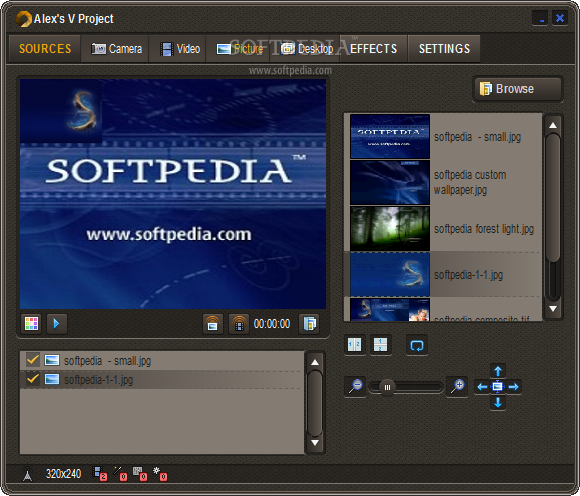
Task: Click the softpedia - small.jpg thumbnail
Action: [x=390, y=136]
